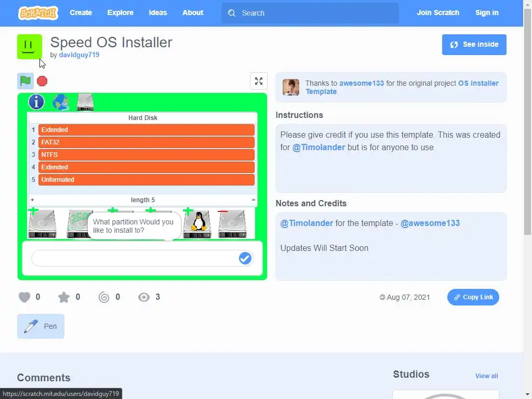
Task: Open the @Timolander link in Notes and Credits
Action: coord(307,223)
